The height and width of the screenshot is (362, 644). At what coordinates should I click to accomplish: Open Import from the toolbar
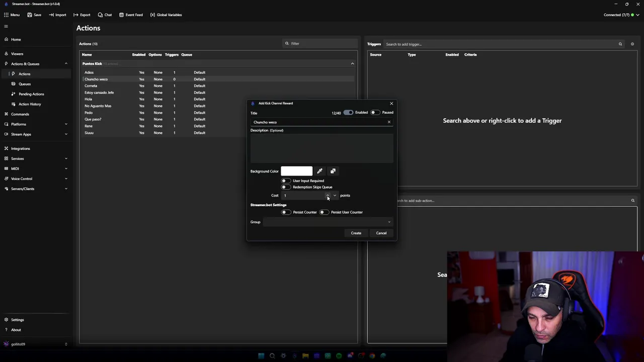click(x=57, y=15)
